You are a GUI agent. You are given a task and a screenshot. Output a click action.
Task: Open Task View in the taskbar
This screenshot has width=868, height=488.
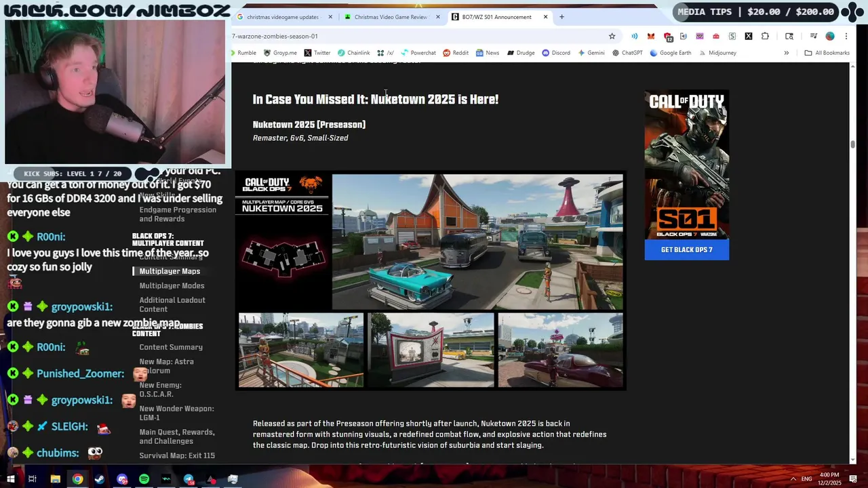coord(32,479)
